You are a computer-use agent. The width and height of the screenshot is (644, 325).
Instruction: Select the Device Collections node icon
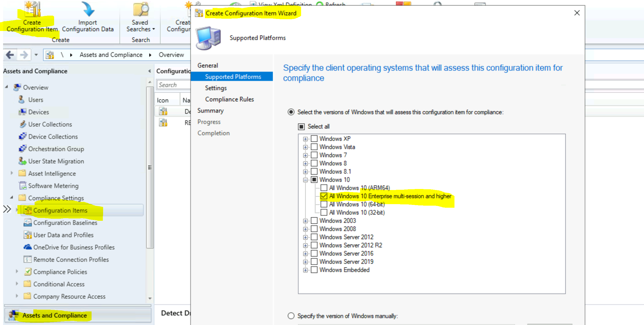point(23,136)
